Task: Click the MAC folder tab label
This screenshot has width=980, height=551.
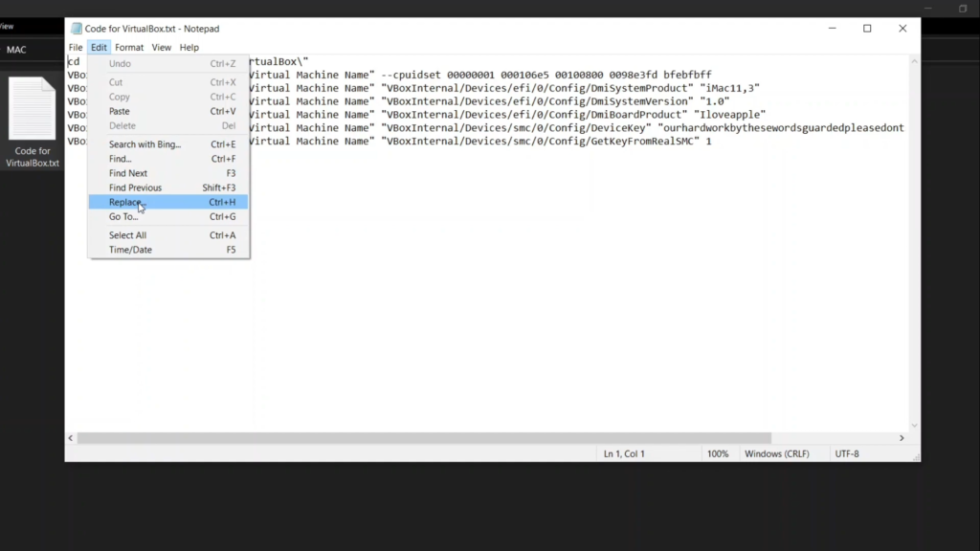Action: point(17,50)
